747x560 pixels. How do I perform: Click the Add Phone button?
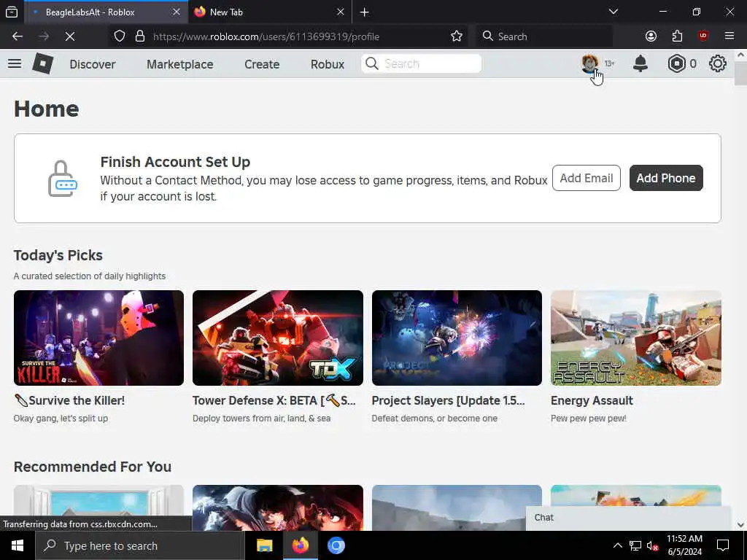click(x=666, y=178)
